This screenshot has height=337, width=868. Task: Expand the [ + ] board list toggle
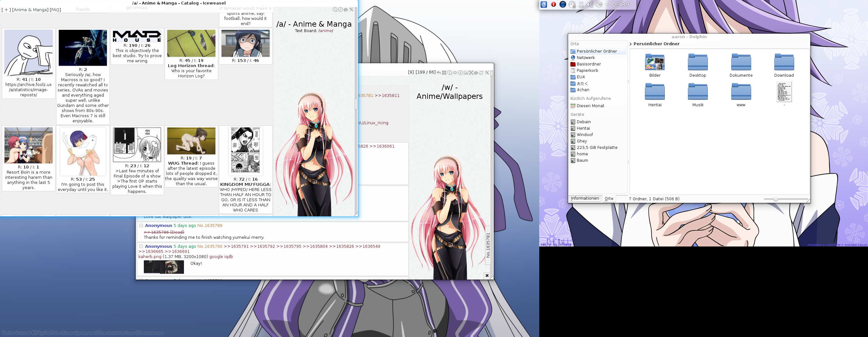pos(6,10)
